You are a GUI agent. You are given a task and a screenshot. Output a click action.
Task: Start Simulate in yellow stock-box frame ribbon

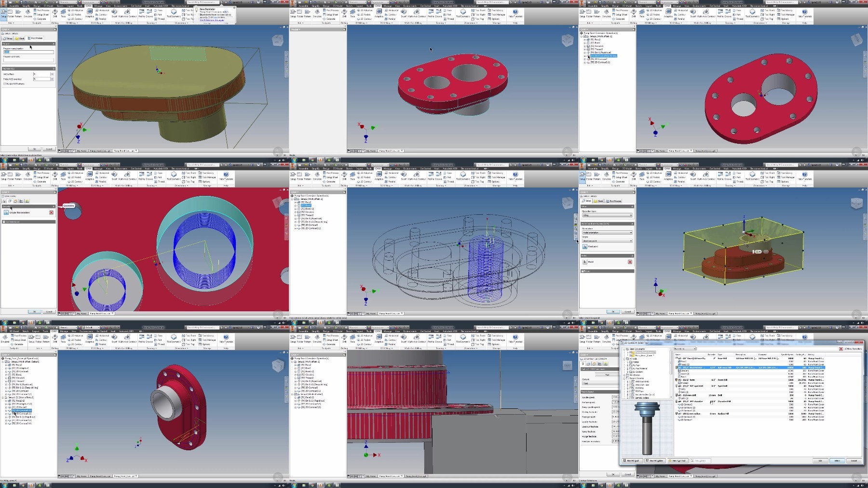606,176
